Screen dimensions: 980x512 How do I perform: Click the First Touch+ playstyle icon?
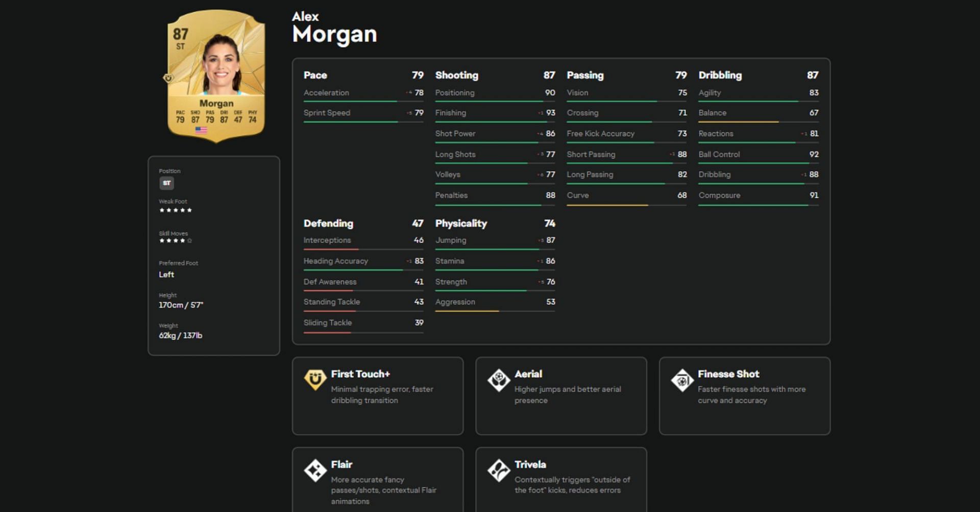(315, 379)
